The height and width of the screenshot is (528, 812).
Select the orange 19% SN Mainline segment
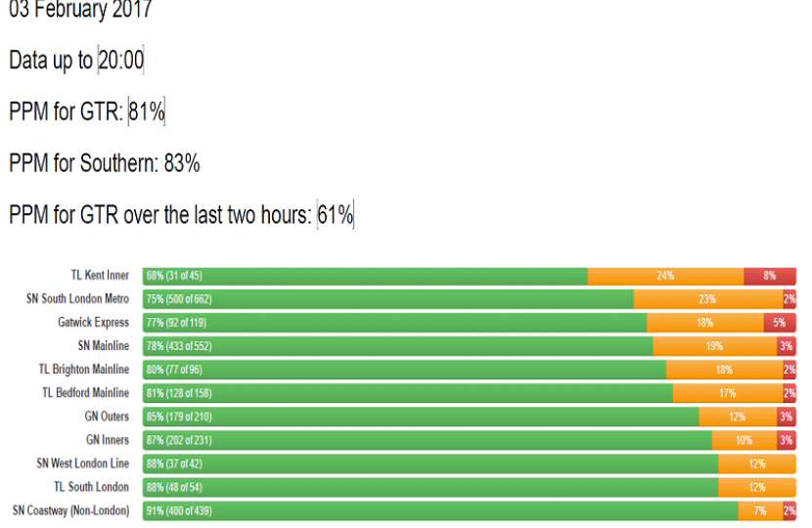pos(714,346)
